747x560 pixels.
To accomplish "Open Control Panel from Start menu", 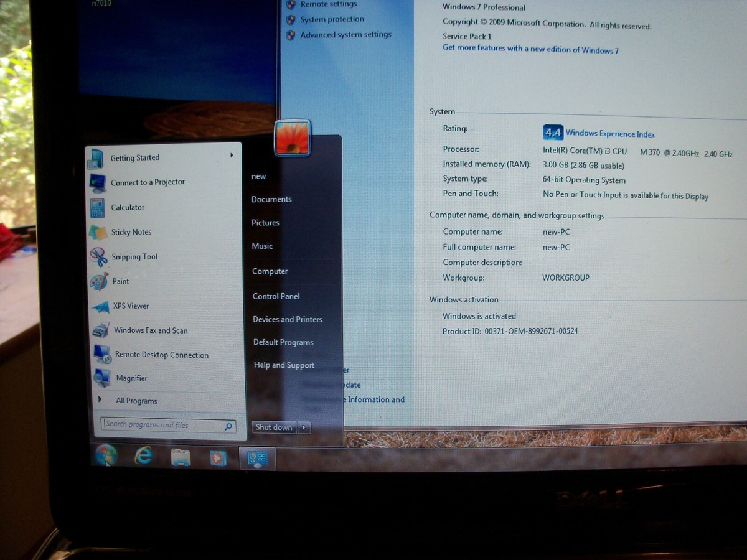I will point(276,296).
